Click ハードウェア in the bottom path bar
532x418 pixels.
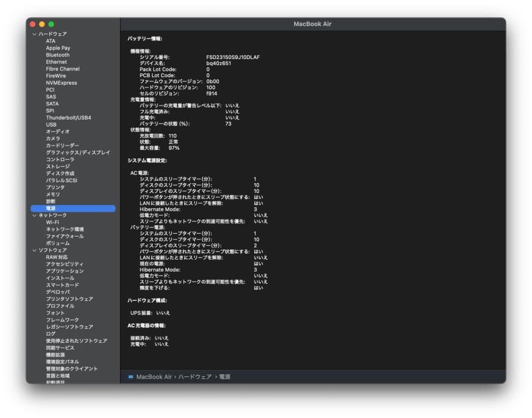(195, 377)
